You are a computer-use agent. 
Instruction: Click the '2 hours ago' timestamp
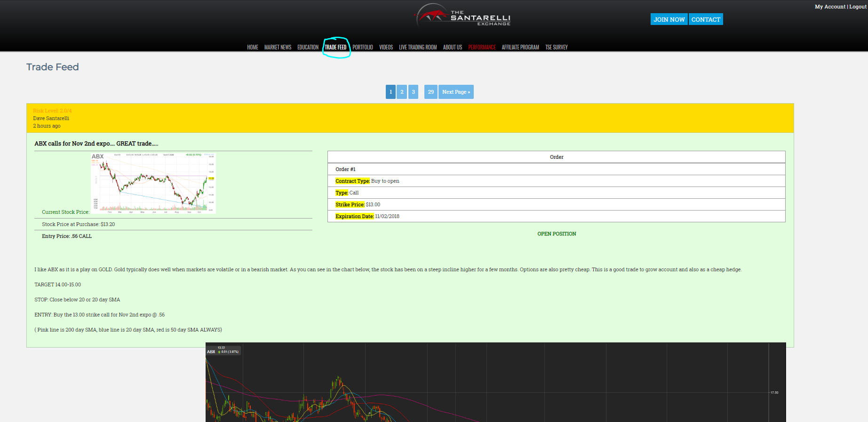click(47, 126)
